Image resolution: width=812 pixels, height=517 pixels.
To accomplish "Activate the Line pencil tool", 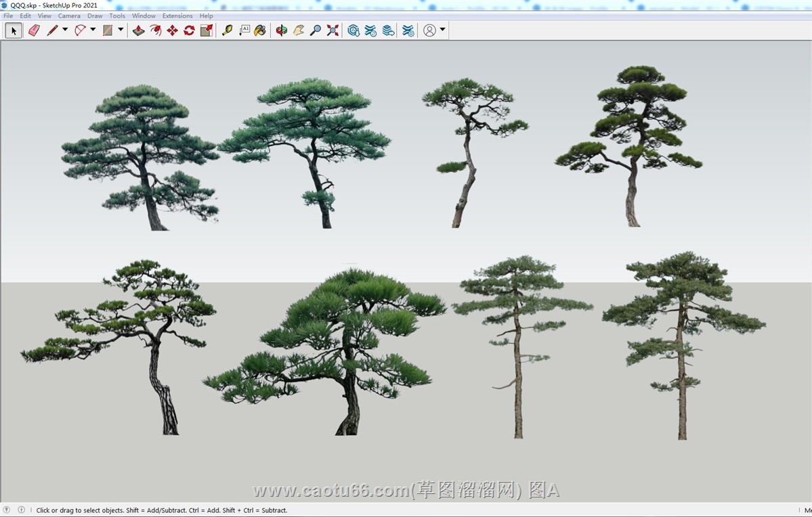I will [52, 30].
